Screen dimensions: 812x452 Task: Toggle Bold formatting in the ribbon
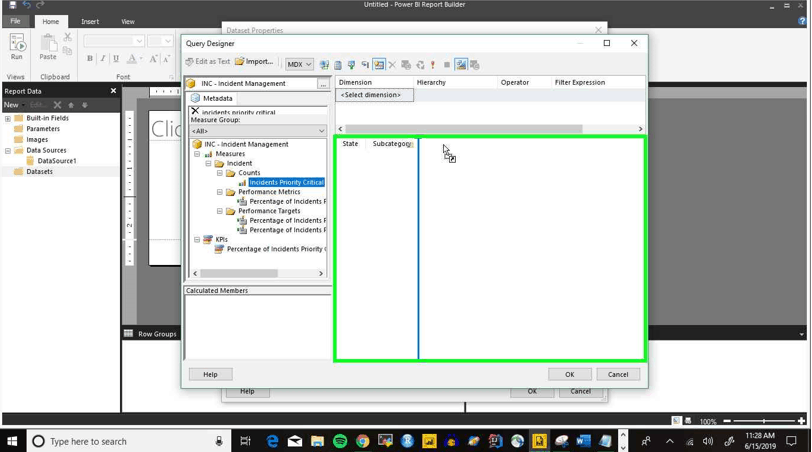90,59
